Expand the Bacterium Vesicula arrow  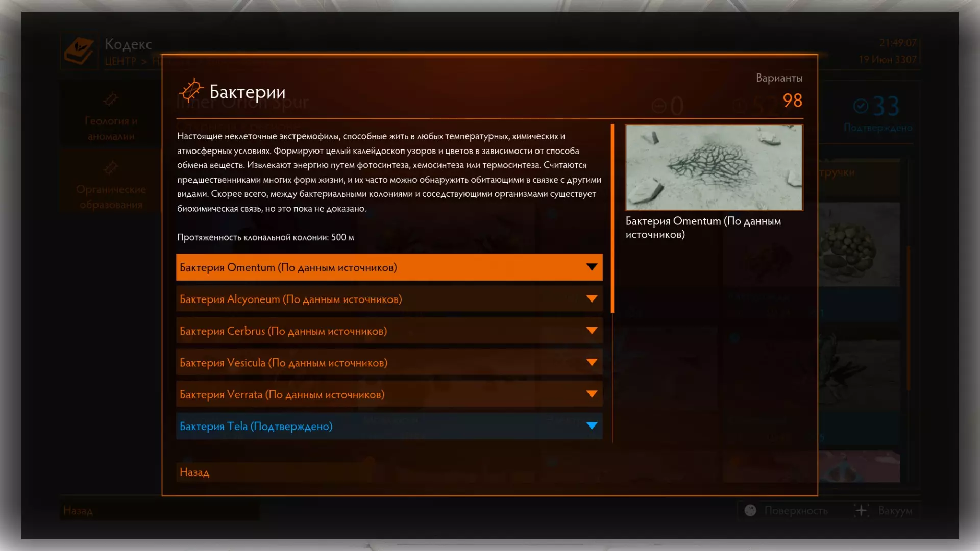pos(592,363)
